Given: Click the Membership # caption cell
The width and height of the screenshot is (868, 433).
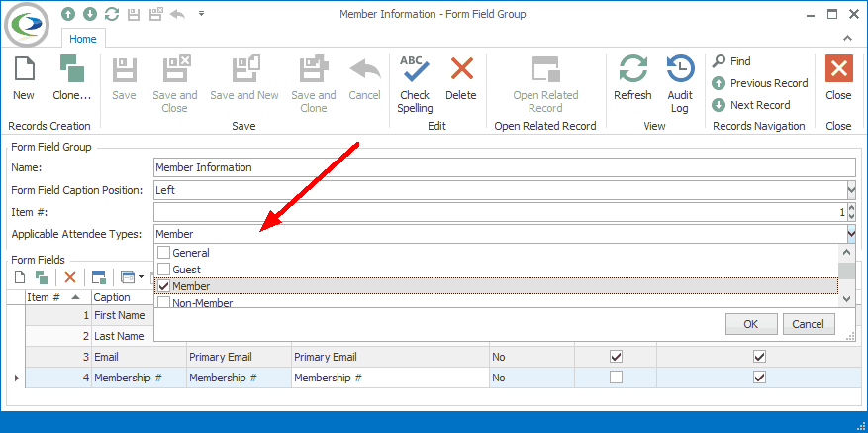Looking at the screenshot, I should 139,379.
